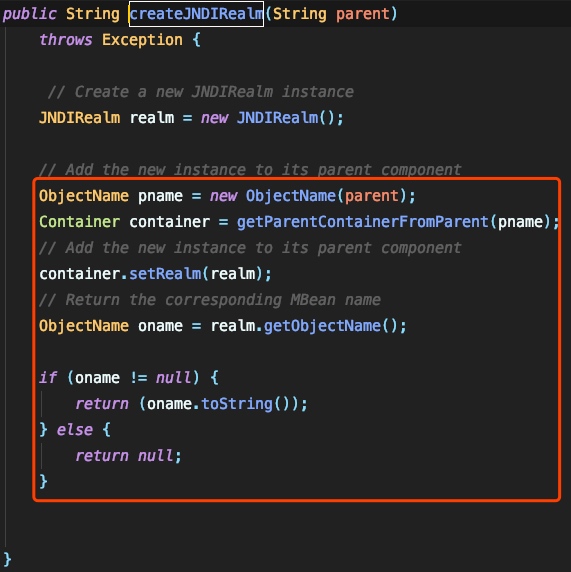Click the 'toString' method call
571x572 pixels.
click(237, 404)
